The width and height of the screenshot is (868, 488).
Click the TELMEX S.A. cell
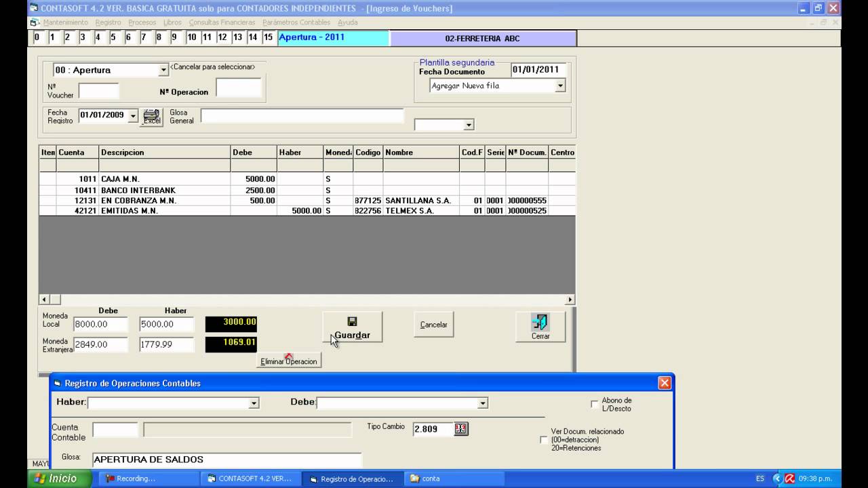[x=421, y=211]
